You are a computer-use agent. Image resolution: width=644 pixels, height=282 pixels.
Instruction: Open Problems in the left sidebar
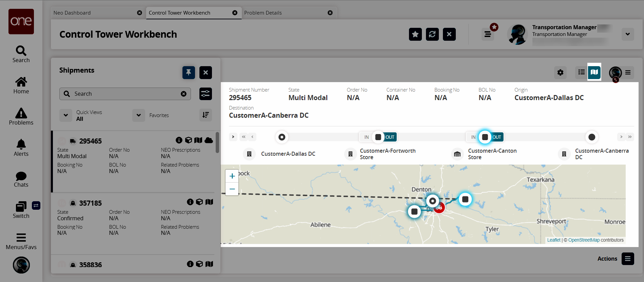[21, 116]
